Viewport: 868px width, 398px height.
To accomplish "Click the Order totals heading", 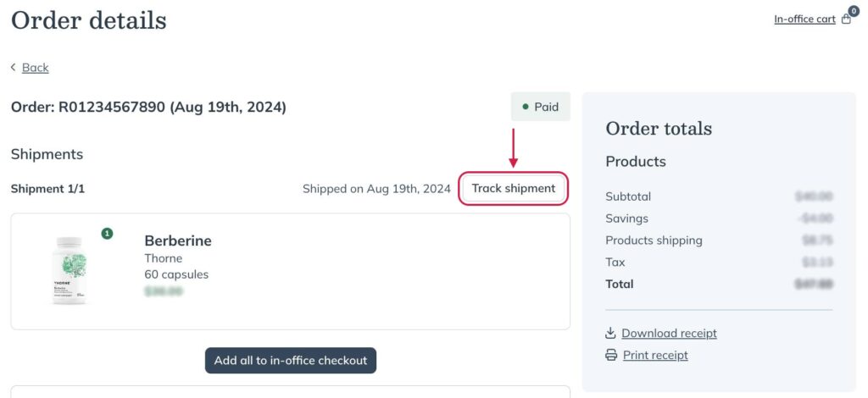I will (659, 128).
